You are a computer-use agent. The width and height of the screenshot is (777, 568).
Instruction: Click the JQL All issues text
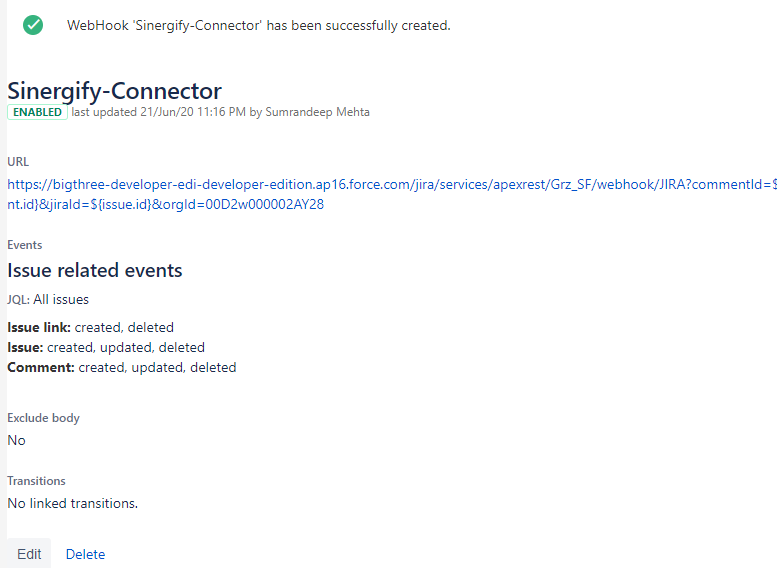click(x=48, y=299)
